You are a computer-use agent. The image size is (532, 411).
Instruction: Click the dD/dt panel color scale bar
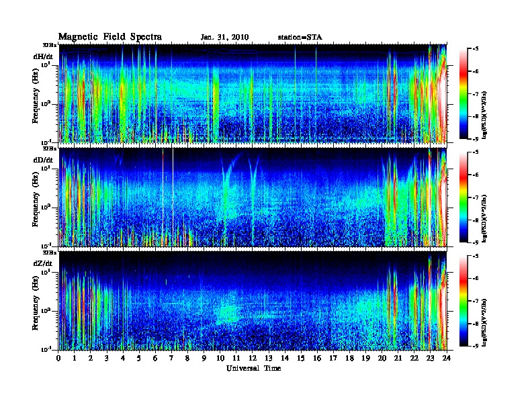[463, 197]
